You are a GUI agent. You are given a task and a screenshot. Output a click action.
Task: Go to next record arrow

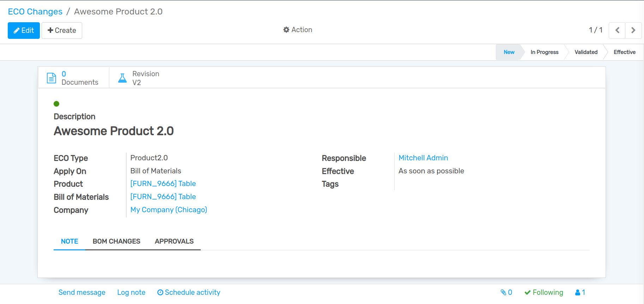tap(633, 30)
